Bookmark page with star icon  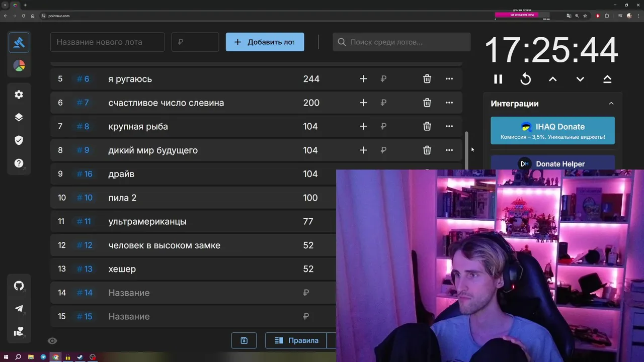tap(586, 16)
